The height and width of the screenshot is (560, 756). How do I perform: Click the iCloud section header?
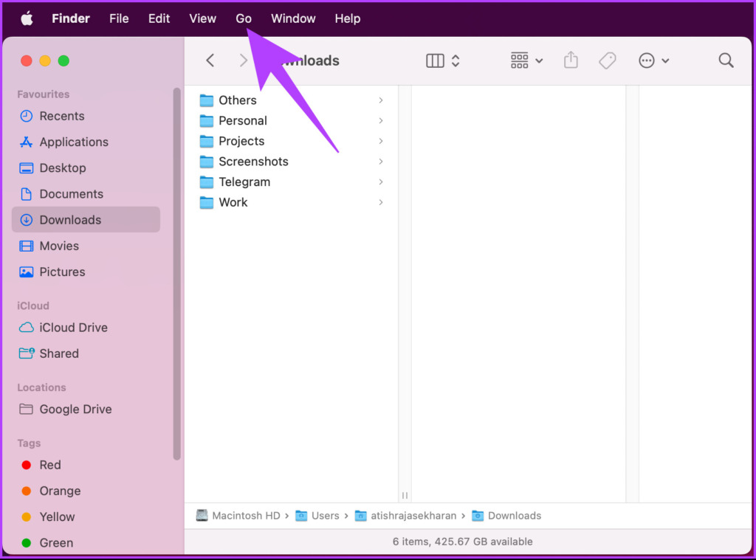coord(33,306)
